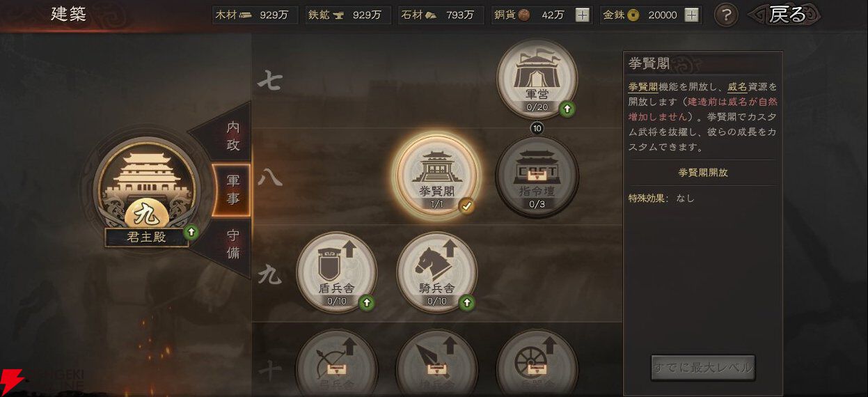Select the 指令壇 locked building icon

tap(537, 177)
